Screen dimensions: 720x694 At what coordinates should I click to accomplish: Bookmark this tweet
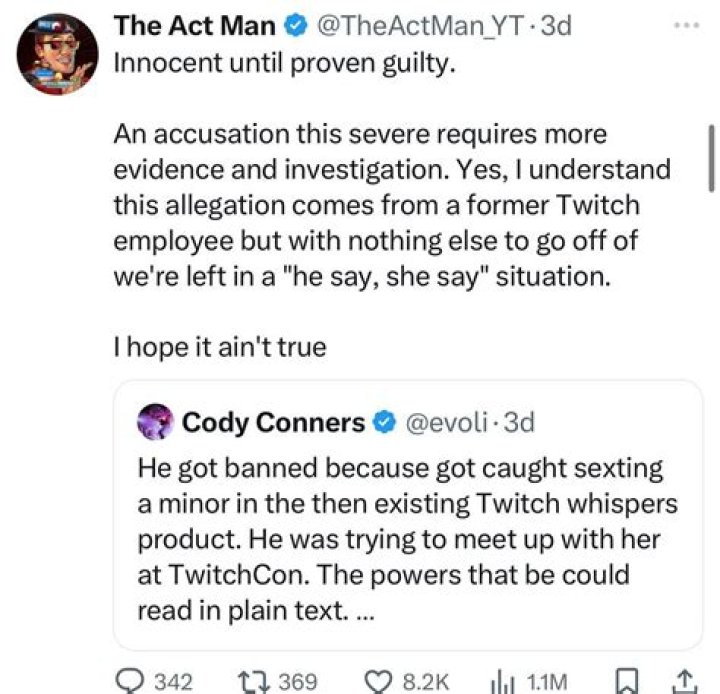pos(628,682)
